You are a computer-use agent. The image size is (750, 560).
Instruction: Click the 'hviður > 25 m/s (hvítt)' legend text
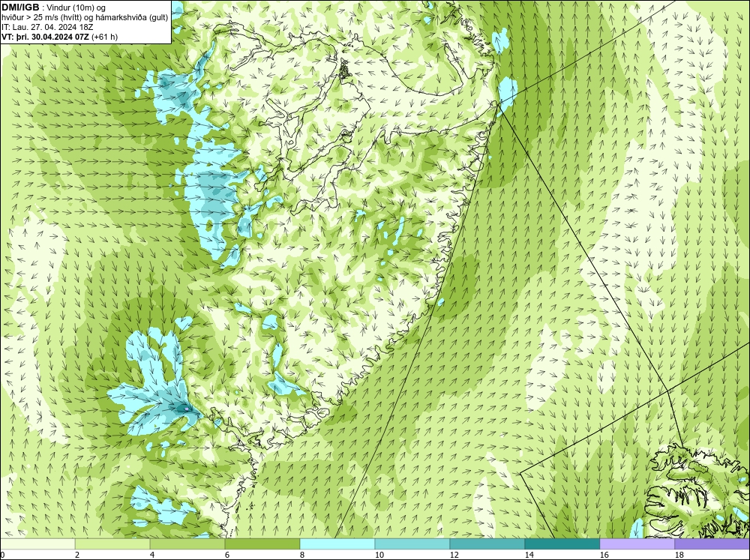point(40,17)
